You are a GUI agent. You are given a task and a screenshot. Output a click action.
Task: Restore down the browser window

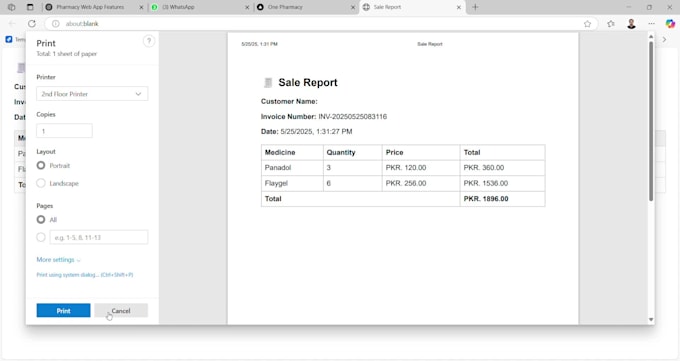tap(649, 7)
